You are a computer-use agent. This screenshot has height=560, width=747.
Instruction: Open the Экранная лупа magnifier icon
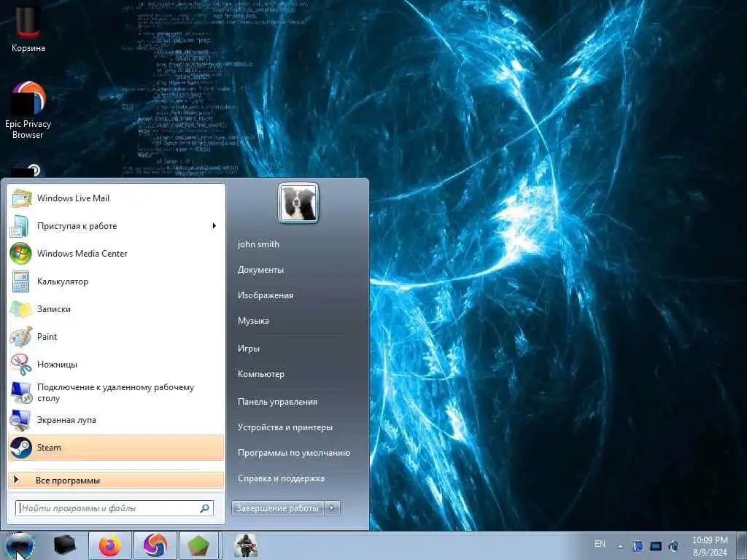21,420
